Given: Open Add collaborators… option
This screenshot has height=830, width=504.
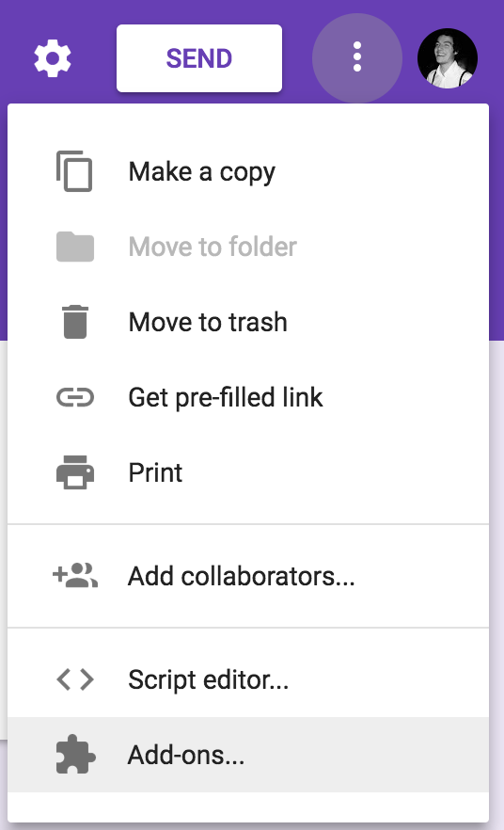Looking at the screenshot, I should pyautogui.click(x=248, y=576).
